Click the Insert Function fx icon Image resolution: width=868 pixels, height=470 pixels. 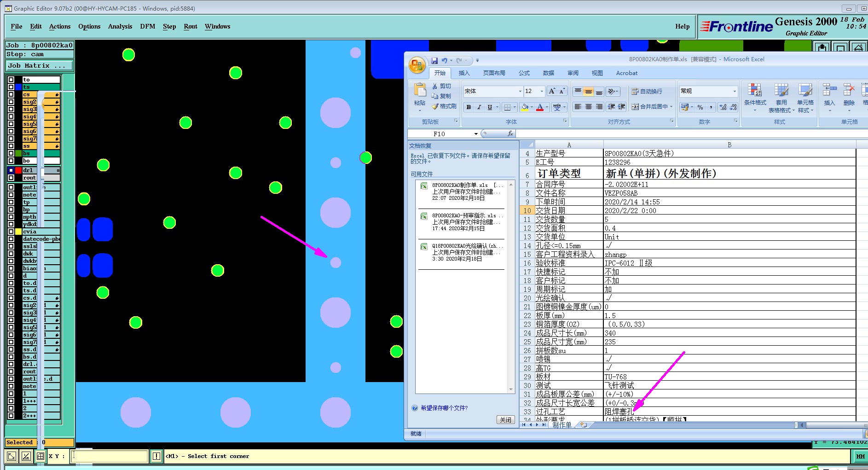click(x=510, y=133)
